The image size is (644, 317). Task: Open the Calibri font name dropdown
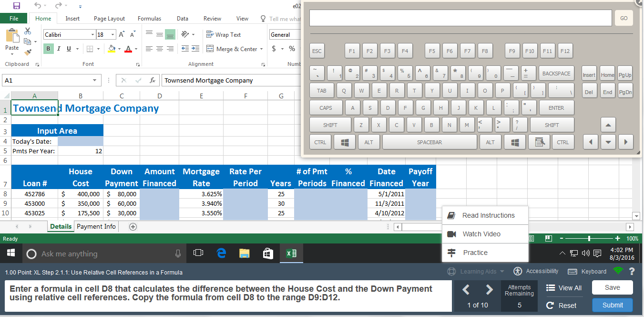[x=92, y=35]
